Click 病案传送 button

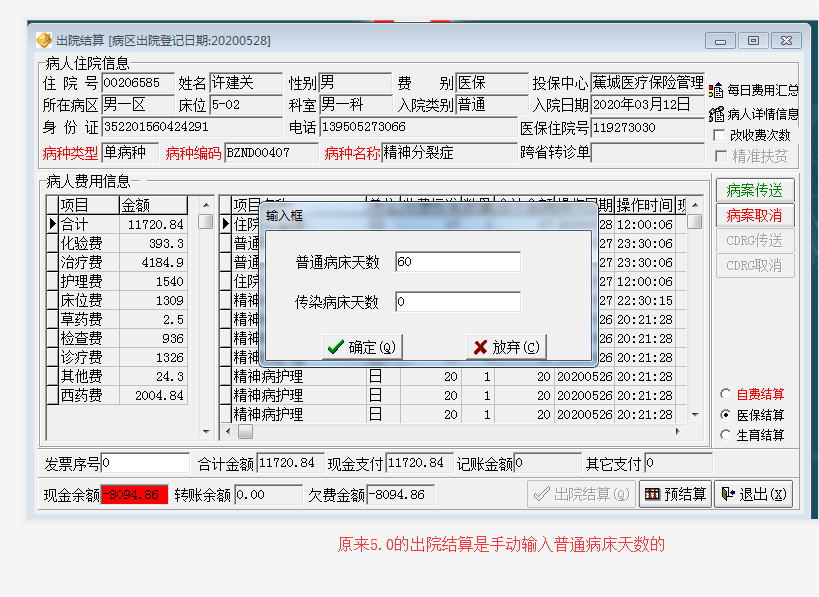click(755, 190)
